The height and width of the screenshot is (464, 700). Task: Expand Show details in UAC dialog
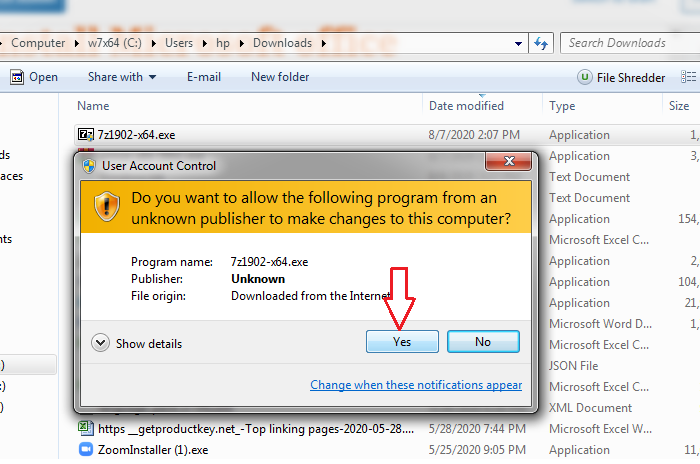[x=100, y=343]
